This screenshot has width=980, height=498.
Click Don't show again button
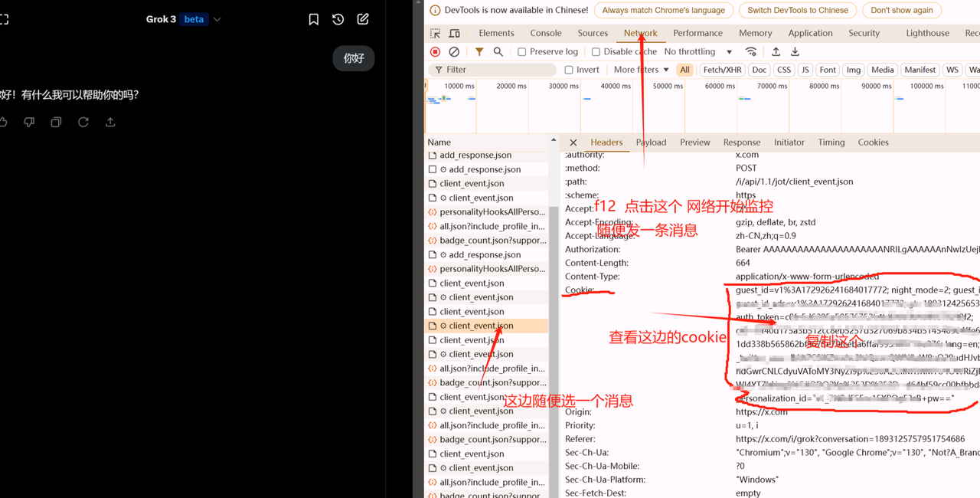pyautogui.click(x=901, y=10)
